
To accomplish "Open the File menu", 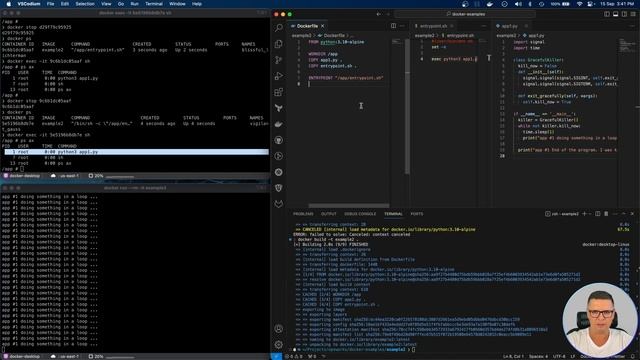I will tap(50, 4).
